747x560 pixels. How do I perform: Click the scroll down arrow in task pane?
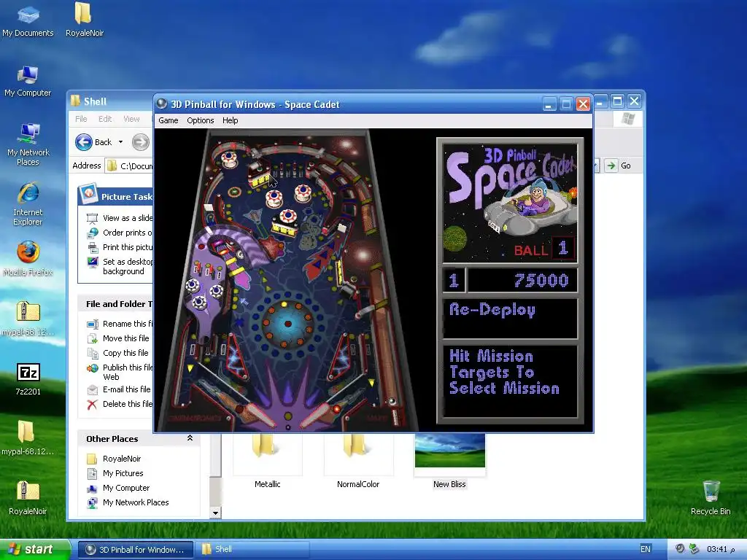point(215,513)
